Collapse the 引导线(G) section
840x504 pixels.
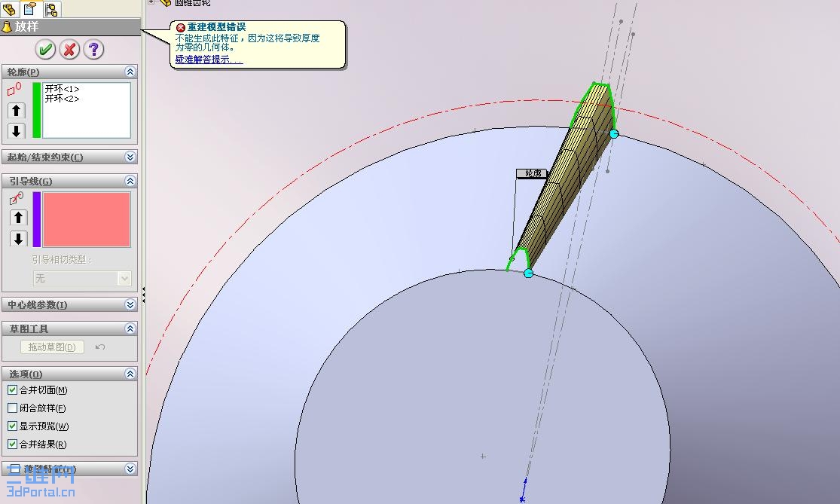click(x=130, y=181)
